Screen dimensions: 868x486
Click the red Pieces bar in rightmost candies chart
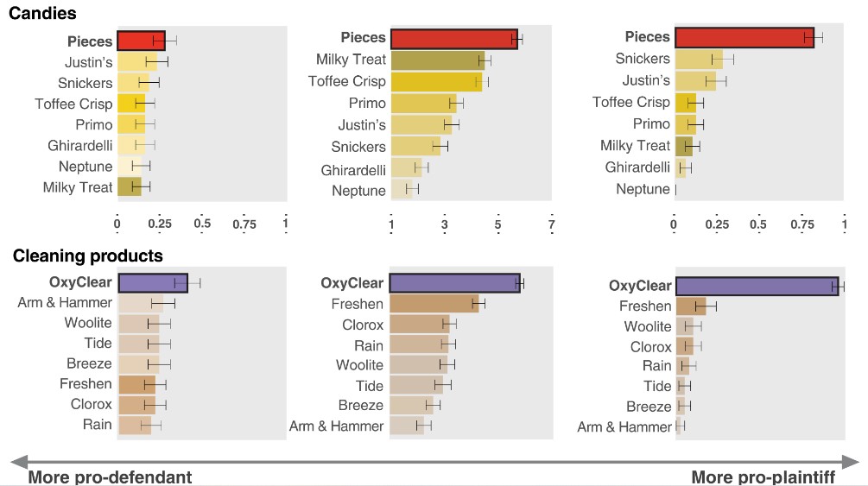pyautogui.click(x=744, y=37)
